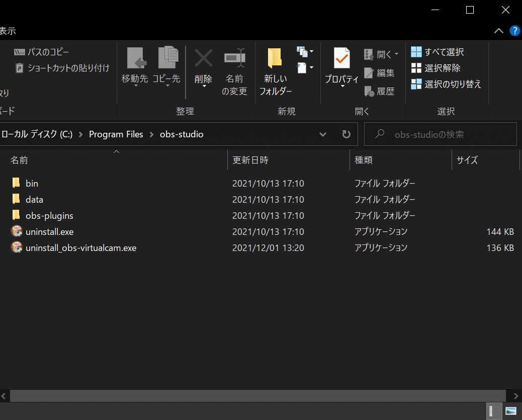This screenshot has width=522, height=420.
Task: Click the コピー先 (Copy to) icon
Action: pyautogui.click(x=168, y=58)
